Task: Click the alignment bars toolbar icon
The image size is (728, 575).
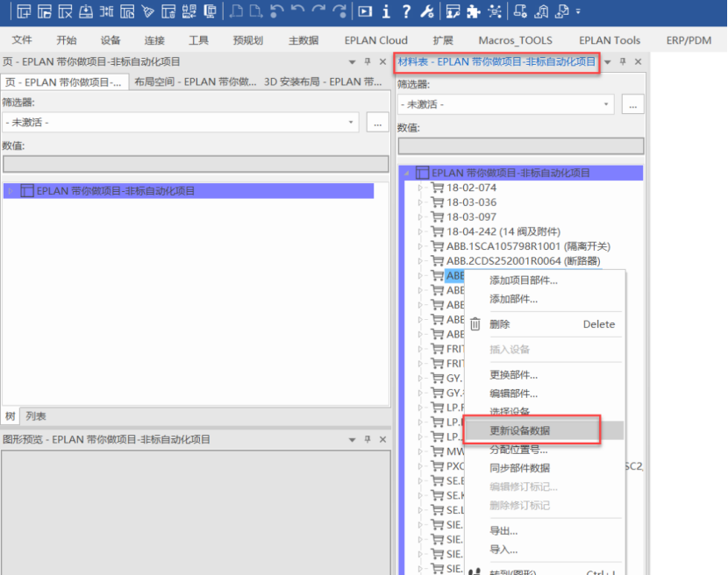Action: point(106,11)
